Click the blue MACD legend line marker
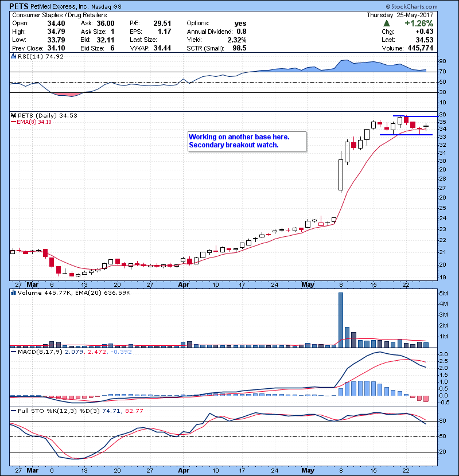Screen dimensions: 459x476 [x=13, y=352]
